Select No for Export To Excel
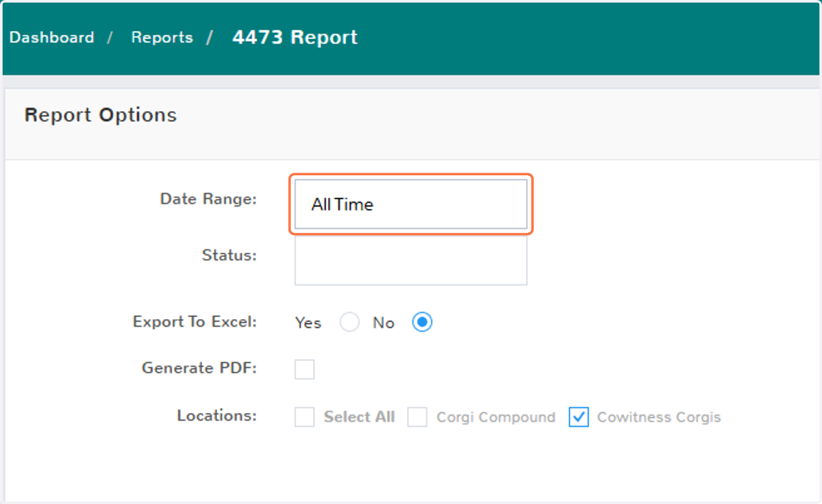The image size is (822, 504). 422,323
